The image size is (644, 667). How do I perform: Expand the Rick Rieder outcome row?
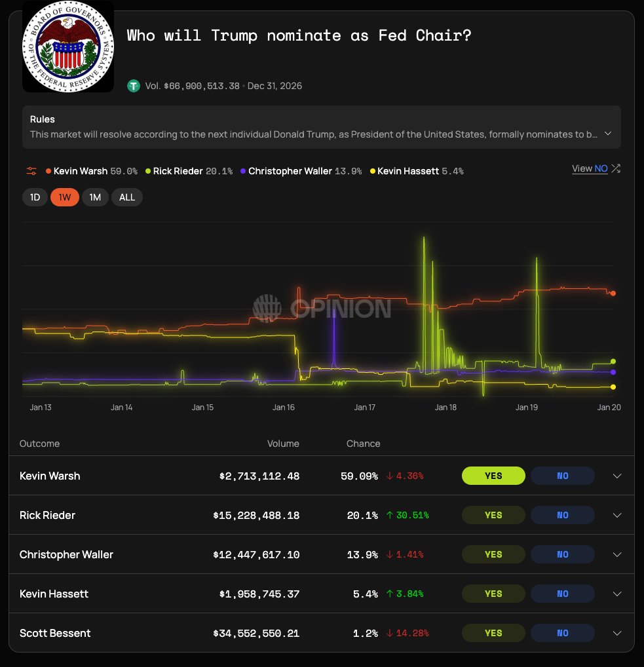pos(616,515)
